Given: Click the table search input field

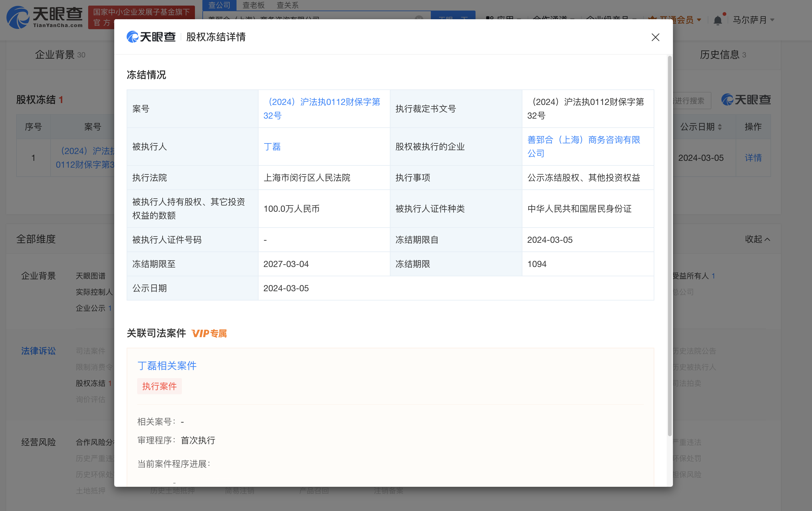Looking at the screenshot, I should [x=691, y=101].
